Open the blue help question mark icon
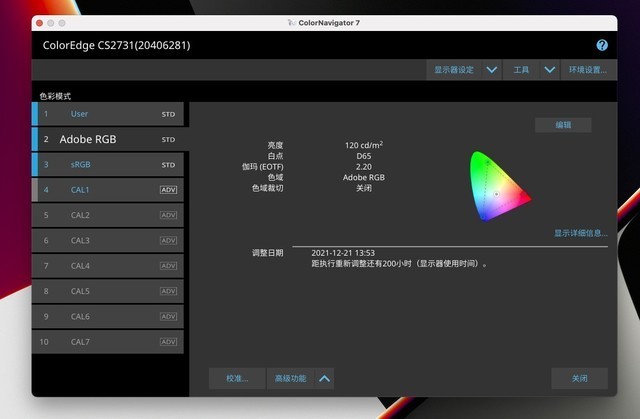The image size is (640, 419). 602,45
